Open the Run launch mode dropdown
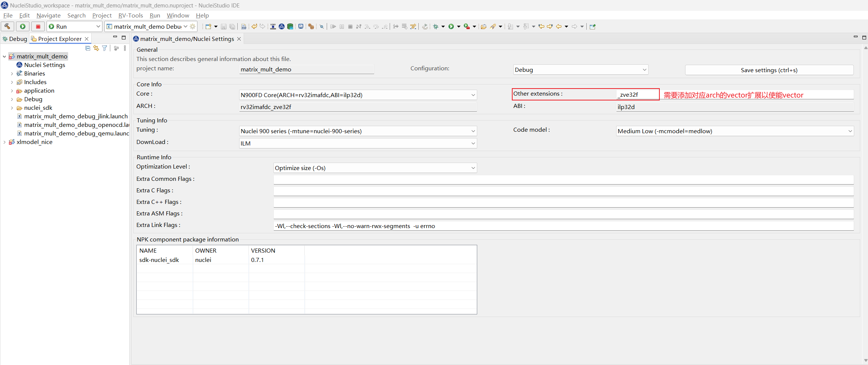This screenshot has height=365, width=868. click(75, 26)
